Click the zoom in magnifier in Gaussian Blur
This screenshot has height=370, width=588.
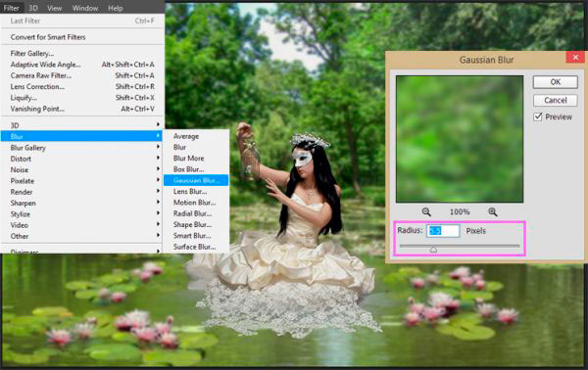coord(493,212)
